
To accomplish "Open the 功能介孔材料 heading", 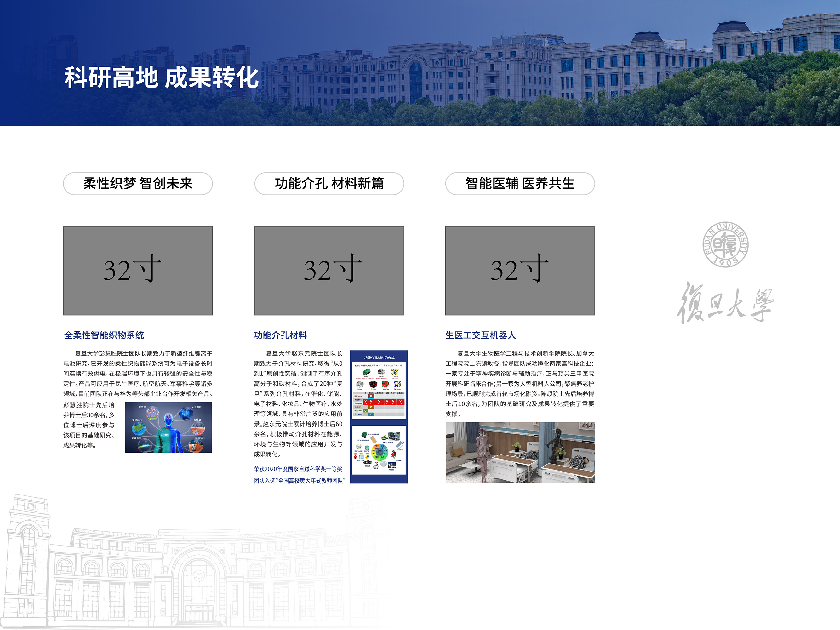I will [280, 335].
